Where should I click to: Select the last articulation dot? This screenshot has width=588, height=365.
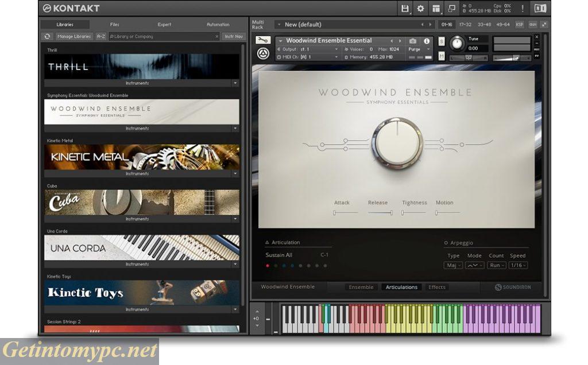click(x=325, y=266)
